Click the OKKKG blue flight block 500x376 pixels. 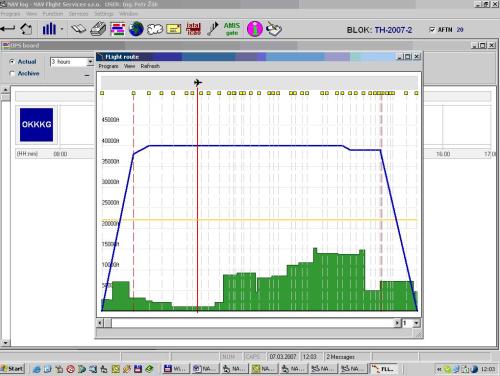pyautogui.click(x=36, y=125)
